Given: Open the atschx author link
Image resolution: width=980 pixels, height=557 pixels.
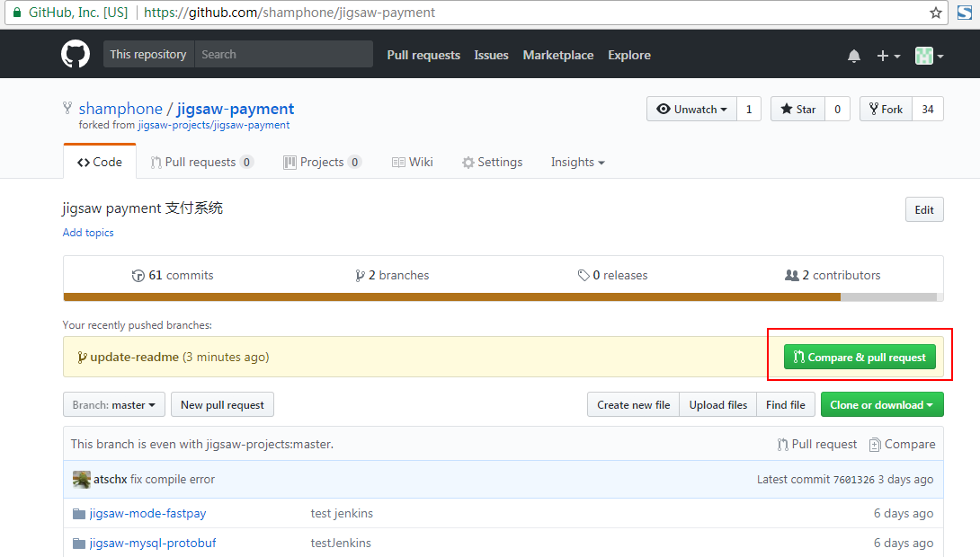Looking at the screenshot, I should pyautogui.click(x=110, y=480).
